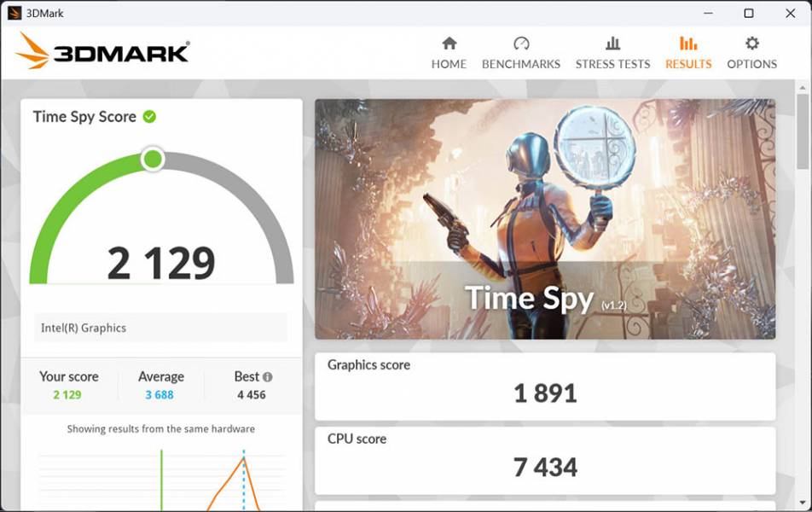The height and width of the screenshot is (512, 812).
Task: Click the Intel(R) Graphics field
Action: point(160,328)
